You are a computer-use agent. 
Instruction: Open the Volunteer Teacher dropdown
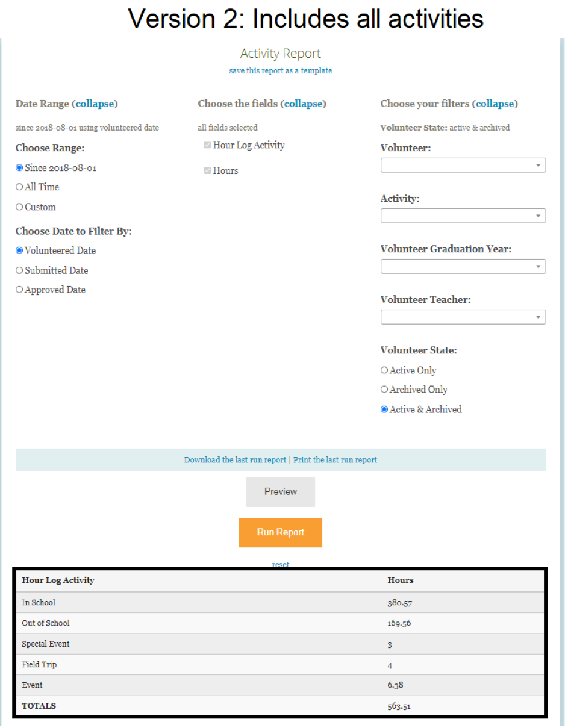463,317
